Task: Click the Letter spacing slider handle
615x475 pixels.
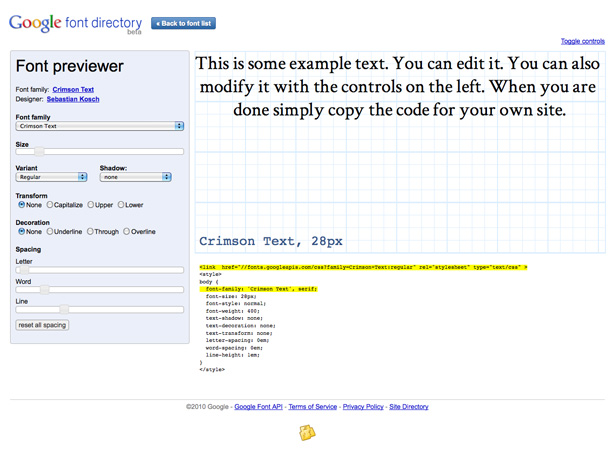Action: (x=24, y=270)
